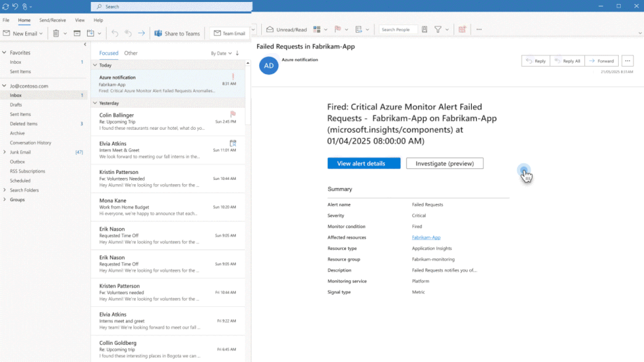This screenshot has height=362, width=644.
Task: Click the Share to Teams icon
Action: [158, 33]
